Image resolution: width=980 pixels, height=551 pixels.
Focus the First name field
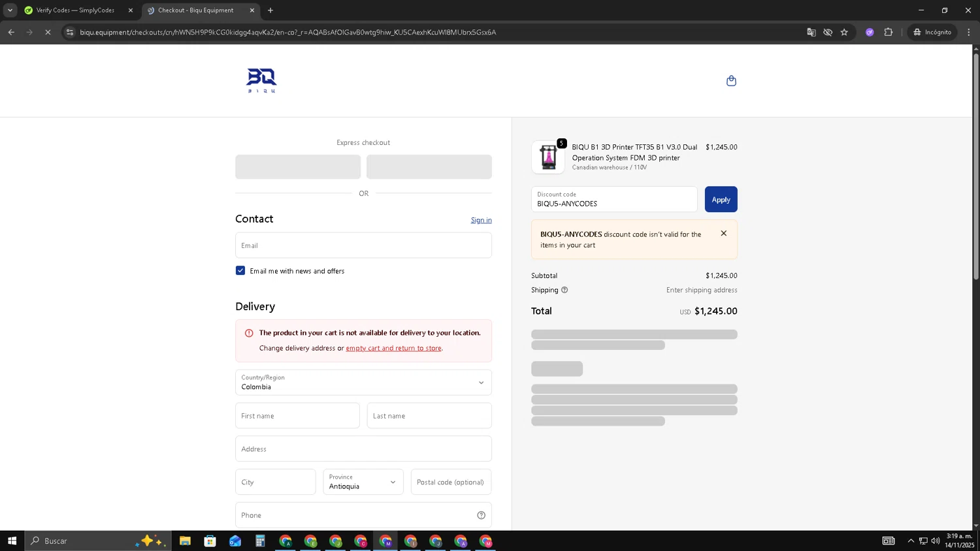coord(297,416)
